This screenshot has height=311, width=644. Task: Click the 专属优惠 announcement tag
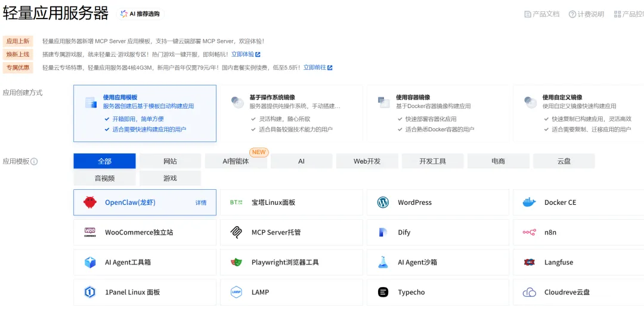pos(18,67)
